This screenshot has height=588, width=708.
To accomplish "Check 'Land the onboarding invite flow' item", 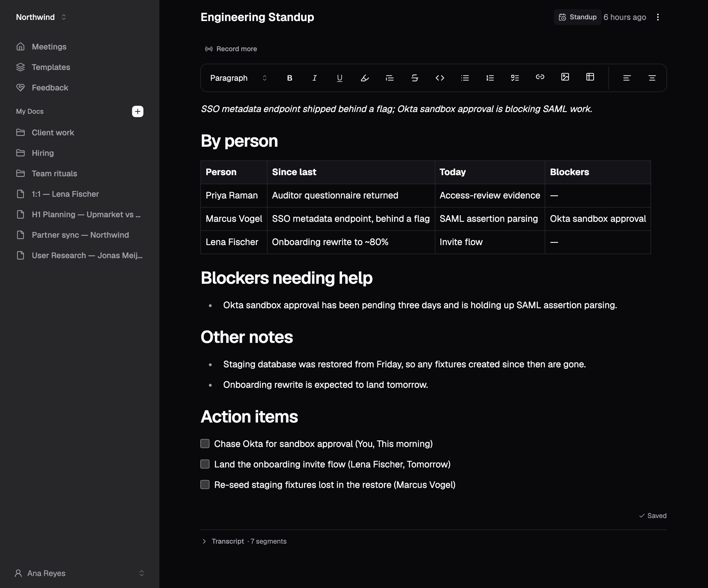I will 205,464.
